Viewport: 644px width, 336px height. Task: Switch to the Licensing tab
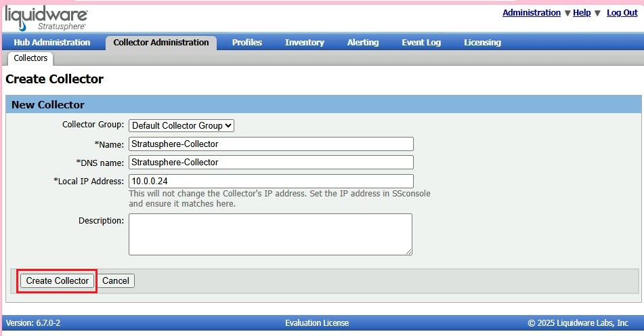click(x=482, y=42)
